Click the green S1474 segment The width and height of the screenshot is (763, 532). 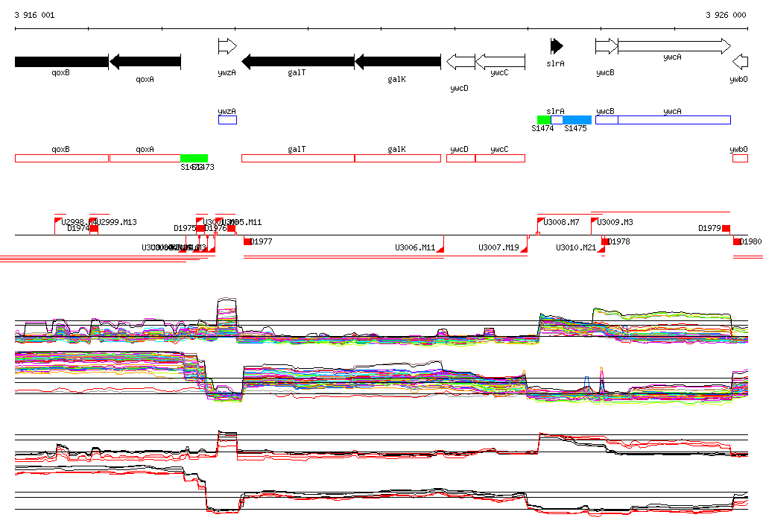point(544,120)
